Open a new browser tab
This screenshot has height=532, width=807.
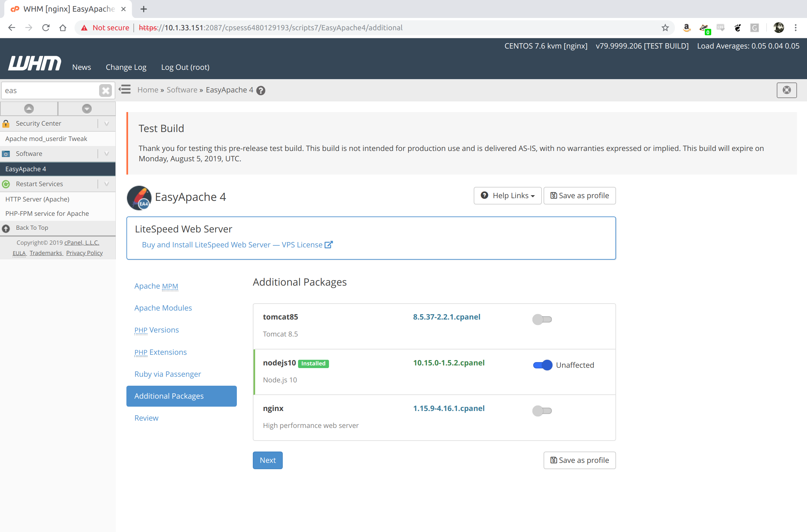[144, 9]
